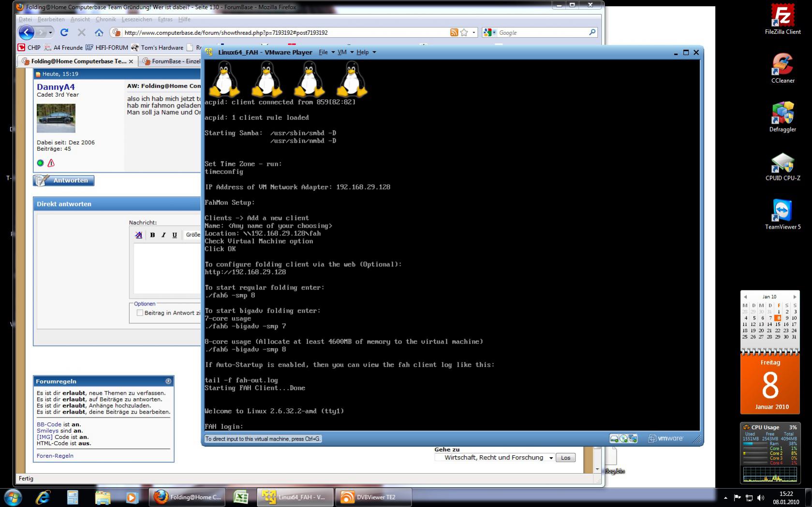Click into the Google search box
This screenshot has height=507, width=812.
pos(542,32)
